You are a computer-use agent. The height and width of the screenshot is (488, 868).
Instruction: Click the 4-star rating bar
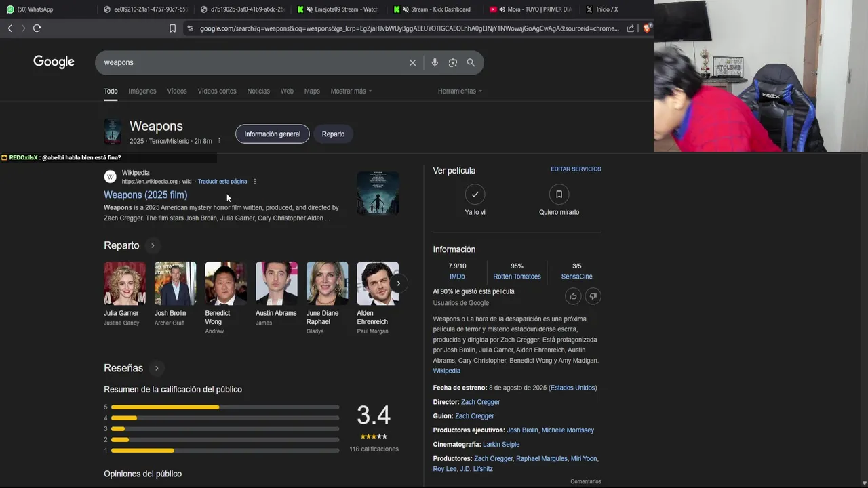pos(225,418)
